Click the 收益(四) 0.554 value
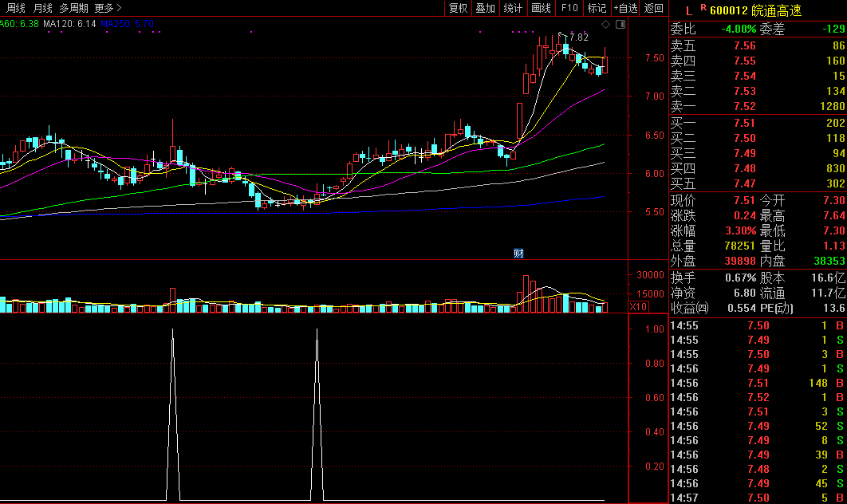 click(x=741, y=308)
